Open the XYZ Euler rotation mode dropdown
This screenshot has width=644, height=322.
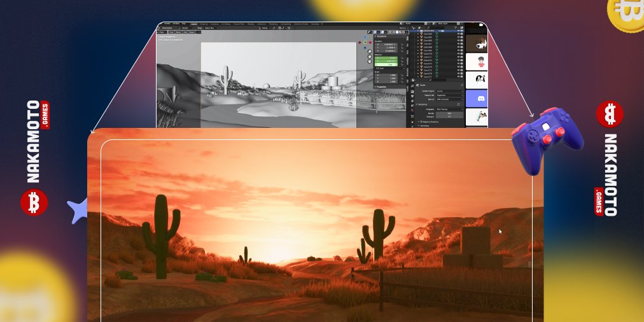pos(389,68)
